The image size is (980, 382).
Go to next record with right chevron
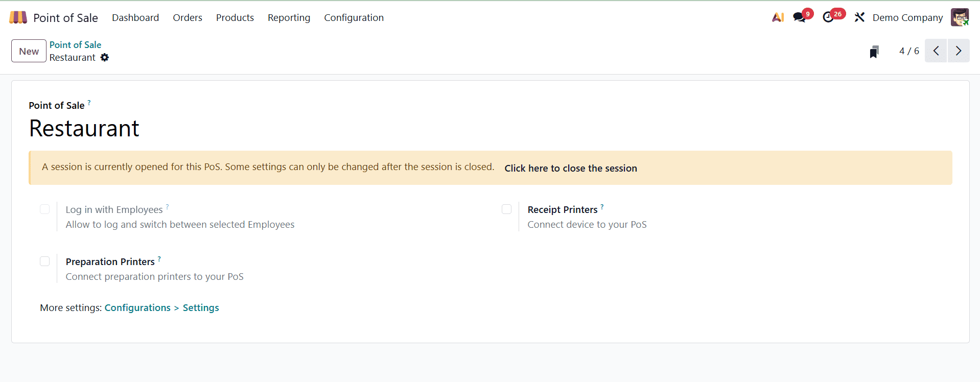coord(958,51)
